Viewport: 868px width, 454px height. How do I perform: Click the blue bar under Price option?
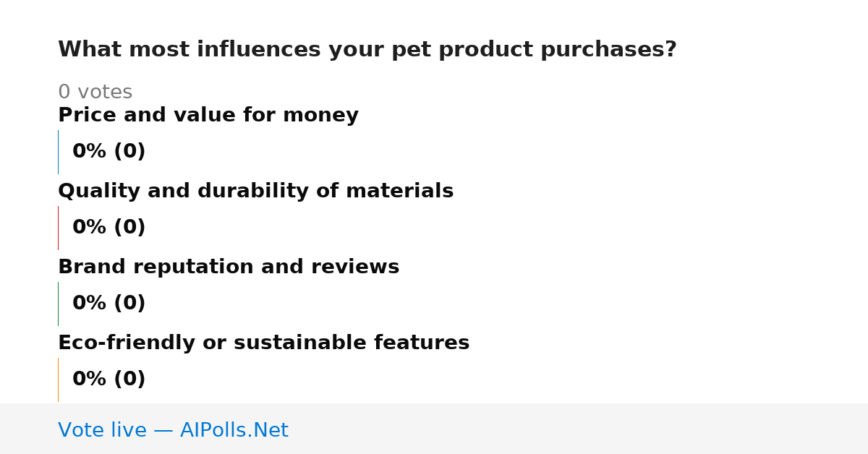[x=58, y=152]
